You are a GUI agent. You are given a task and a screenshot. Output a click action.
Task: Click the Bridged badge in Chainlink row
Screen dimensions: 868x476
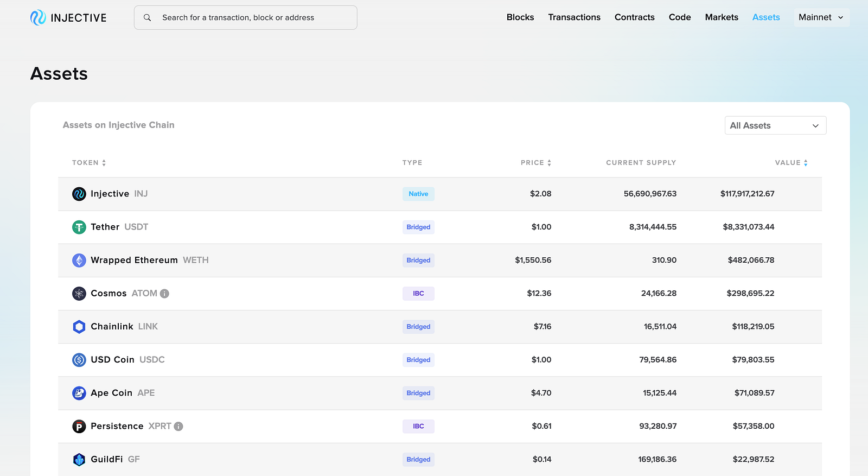pyautogui.click(x=418, y=327)
